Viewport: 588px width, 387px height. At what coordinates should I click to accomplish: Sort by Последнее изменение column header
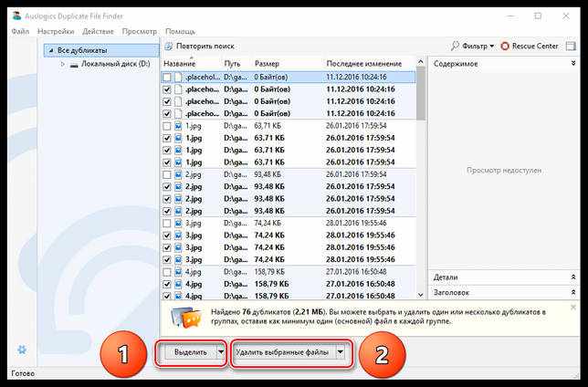click(364, 63)
